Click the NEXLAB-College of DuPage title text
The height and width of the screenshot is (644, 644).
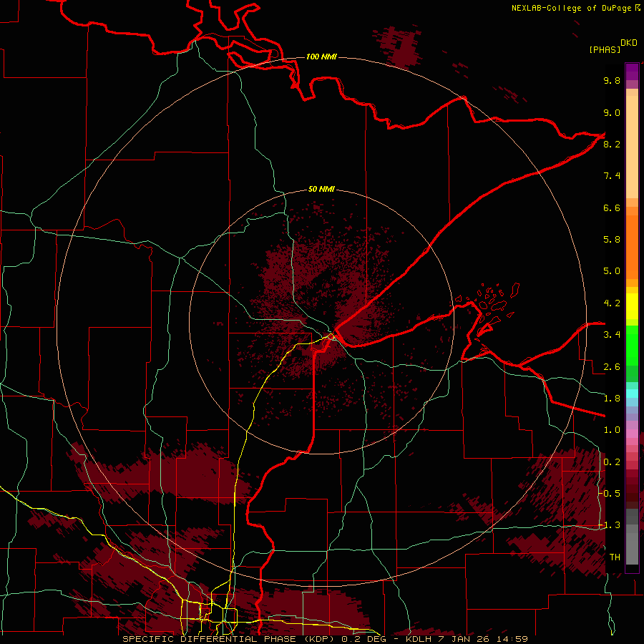click(571, 8)
